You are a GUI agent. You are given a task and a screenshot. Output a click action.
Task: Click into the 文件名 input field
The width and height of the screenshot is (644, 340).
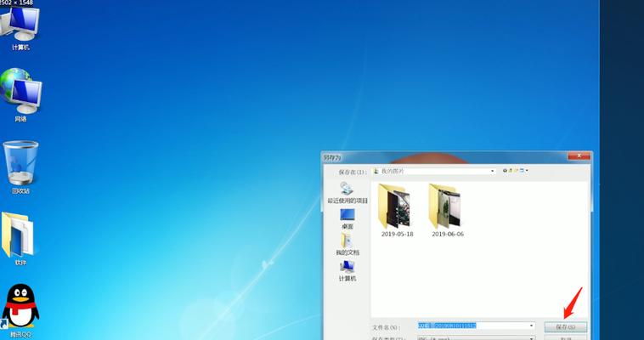pyautogui.click(x=476, y=326)
